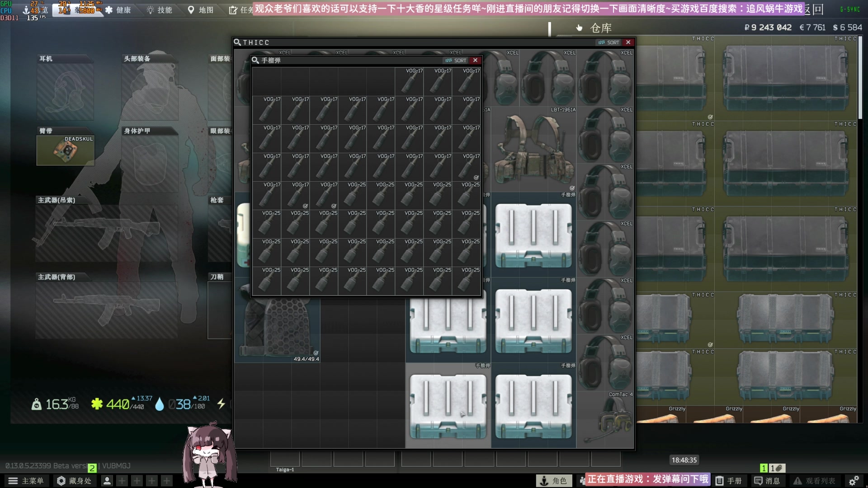868x488 pixels.
Task: Select the ComTac 4 headset item
Action: 605,419
